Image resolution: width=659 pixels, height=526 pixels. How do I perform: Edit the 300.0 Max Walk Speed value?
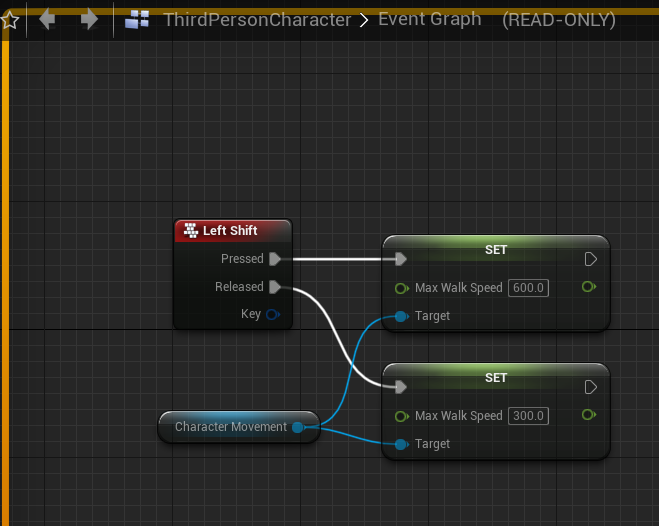click(528, 416)
